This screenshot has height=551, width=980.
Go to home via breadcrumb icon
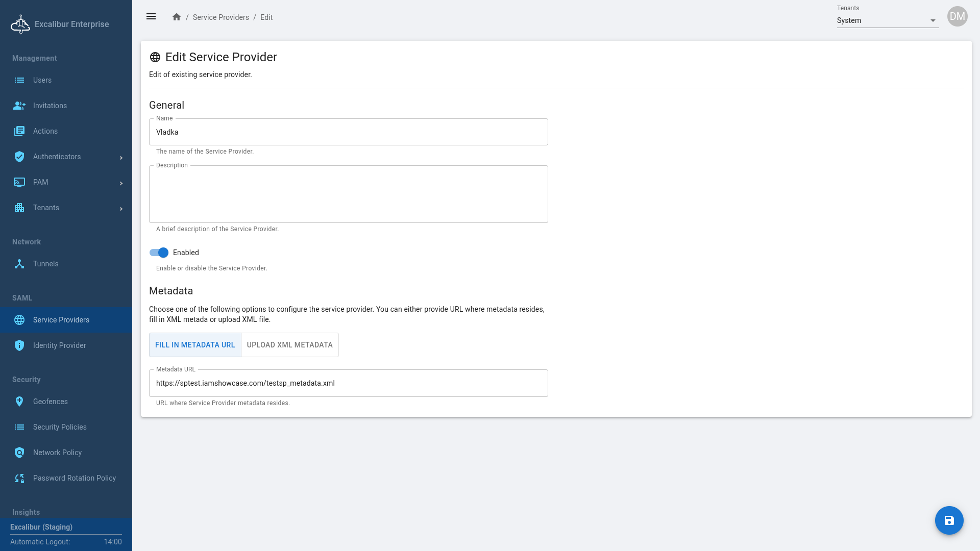pos(177,17)
